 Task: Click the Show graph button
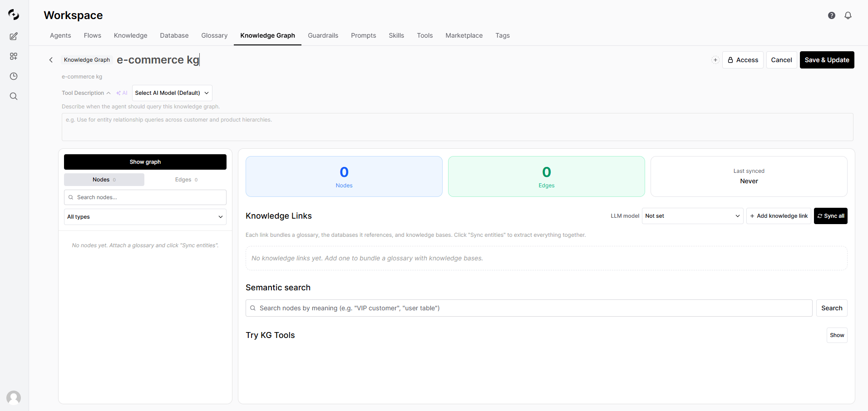click(145, 162)
